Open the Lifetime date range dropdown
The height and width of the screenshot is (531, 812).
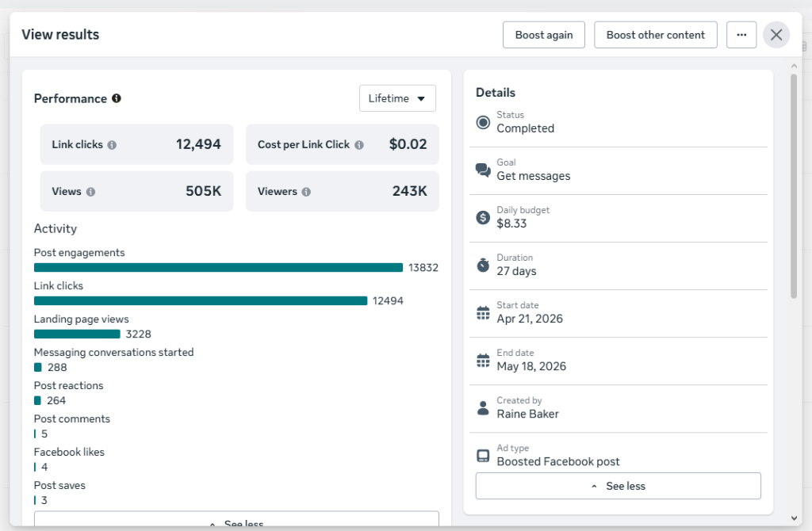[397, 98]
